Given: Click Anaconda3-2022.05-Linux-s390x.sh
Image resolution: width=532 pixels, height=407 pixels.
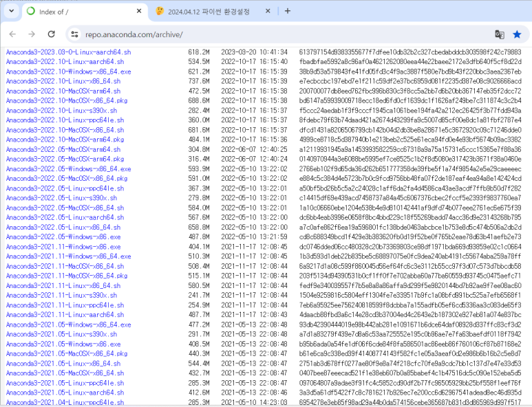Looking at the screenshot, I should (x=61, y=198).
